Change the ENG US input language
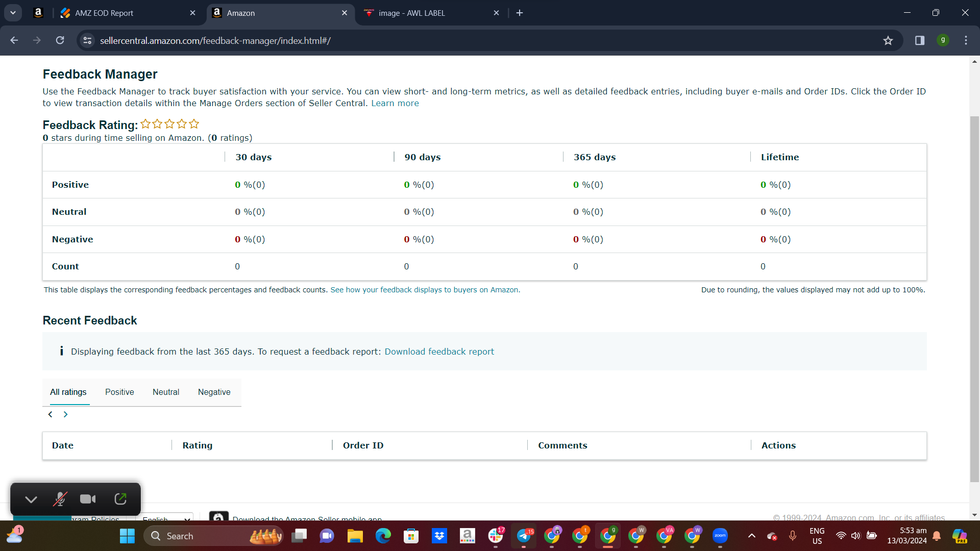The image size is (980, 551). 817,536
